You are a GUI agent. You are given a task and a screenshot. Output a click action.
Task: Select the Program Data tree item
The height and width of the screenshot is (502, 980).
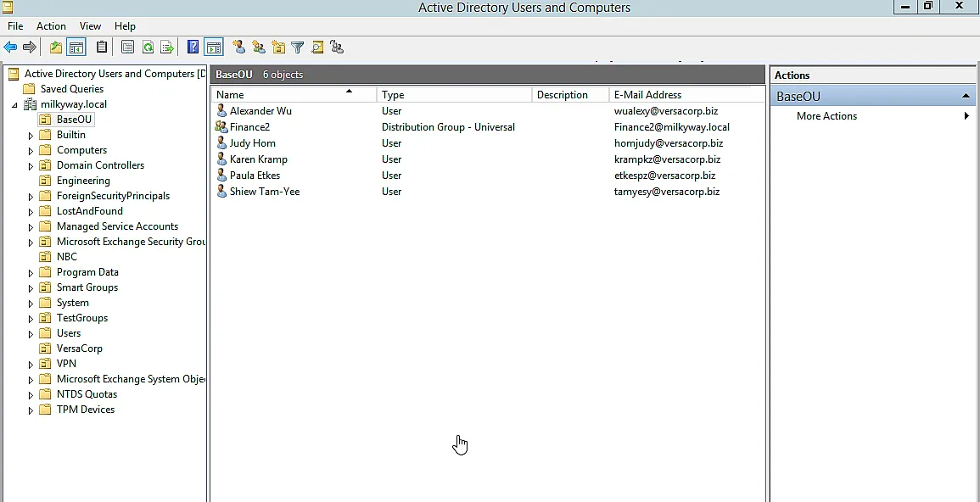87,272
